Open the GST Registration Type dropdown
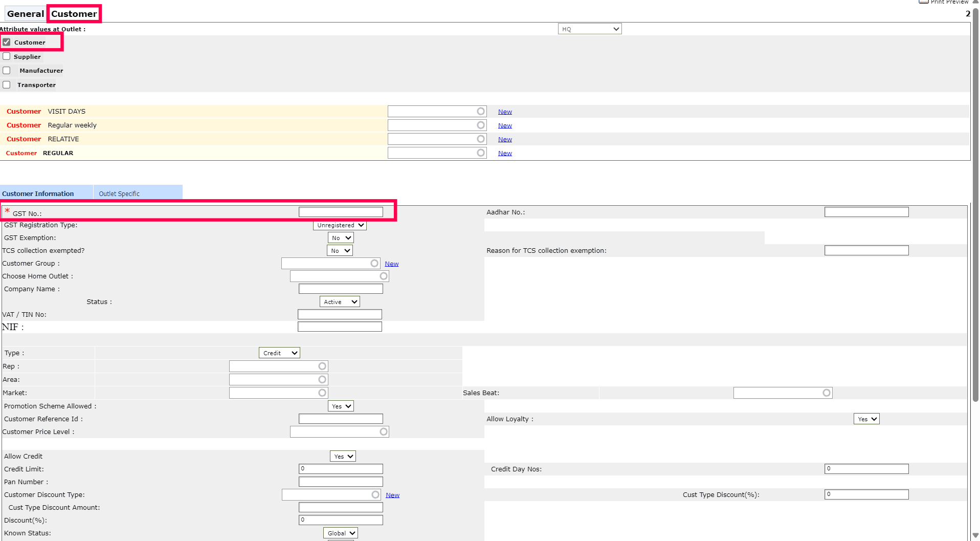 340,225
